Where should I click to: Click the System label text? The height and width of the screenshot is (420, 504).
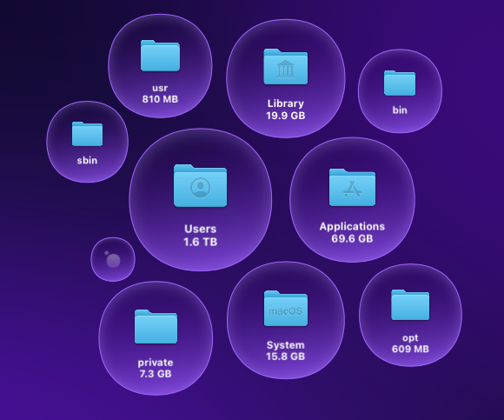click(285, 345)
